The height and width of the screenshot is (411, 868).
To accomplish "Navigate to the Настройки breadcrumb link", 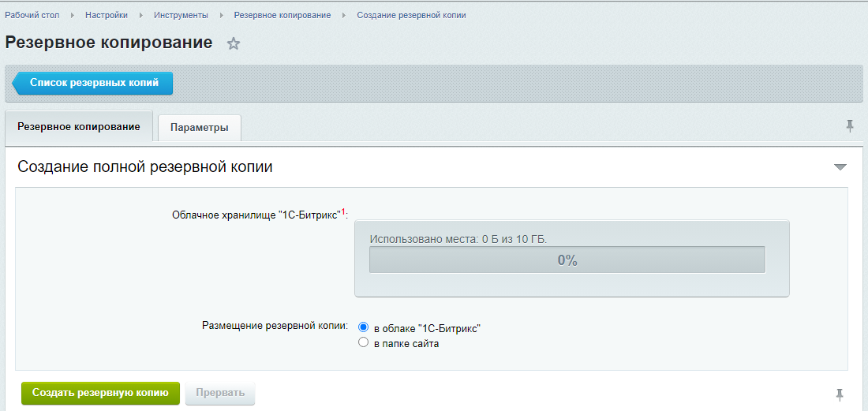I will 107,16.
